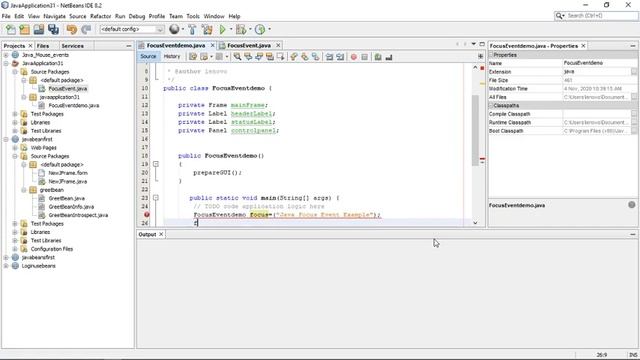Switch to the FocusEvent.java editor tab
The width and height of the screenshot is (640, 360).
tap(249, 45)
